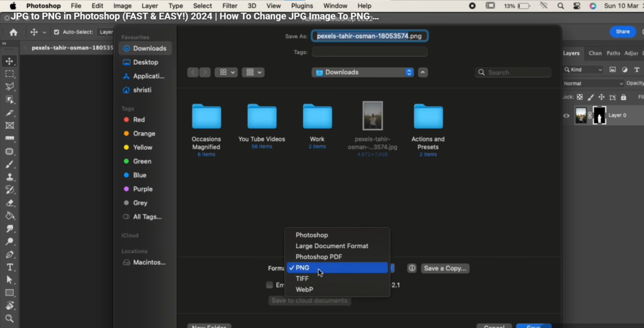Select the Ruler tool
Viewport: 644px width, 328px height.
(9, 138)
